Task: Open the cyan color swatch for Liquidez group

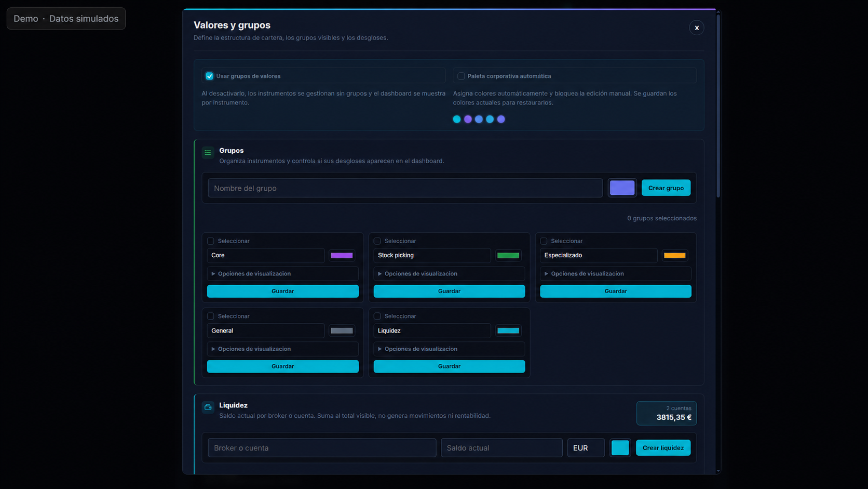Action: (508, 331)
